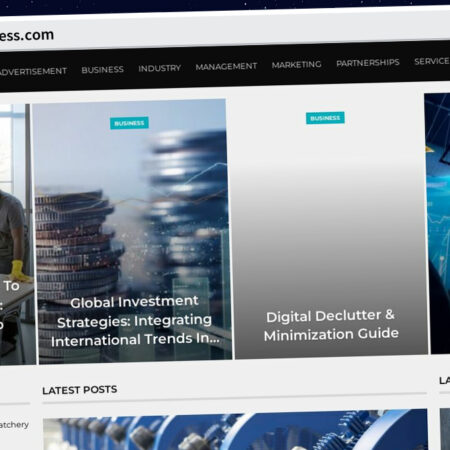Open the blue machinery post image
Screen dimensions: 450x450
[x=235, y=430]
